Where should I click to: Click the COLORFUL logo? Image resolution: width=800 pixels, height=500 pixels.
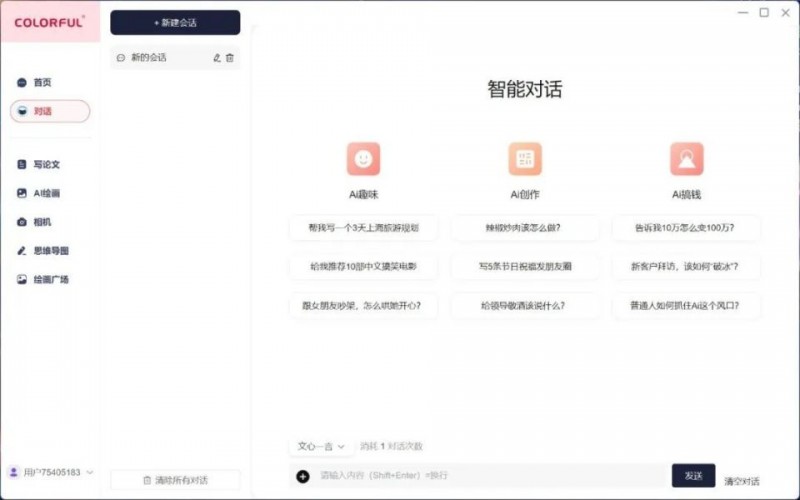pos(49,20)
